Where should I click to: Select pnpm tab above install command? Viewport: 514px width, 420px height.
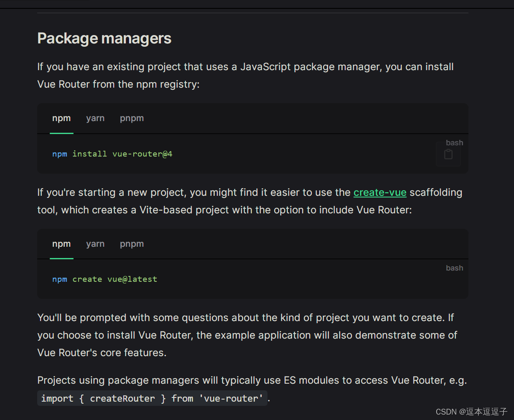132,118
